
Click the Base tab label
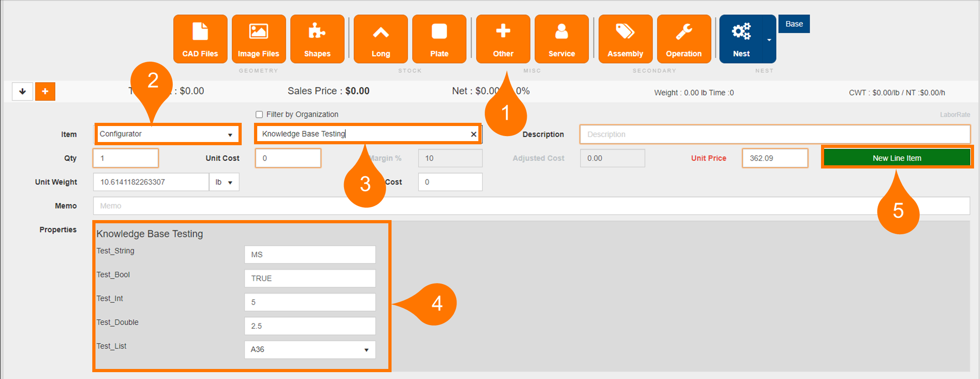click(x=794, y=24)
